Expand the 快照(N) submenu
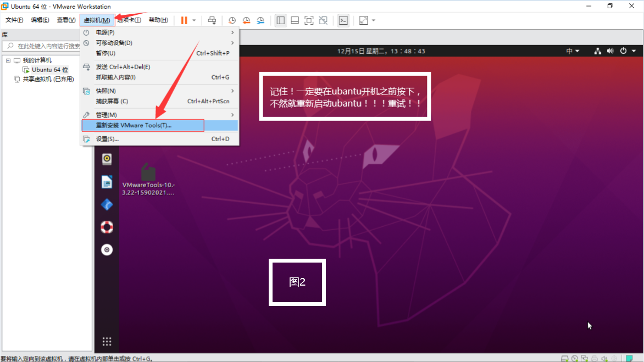 pos(160,91)
